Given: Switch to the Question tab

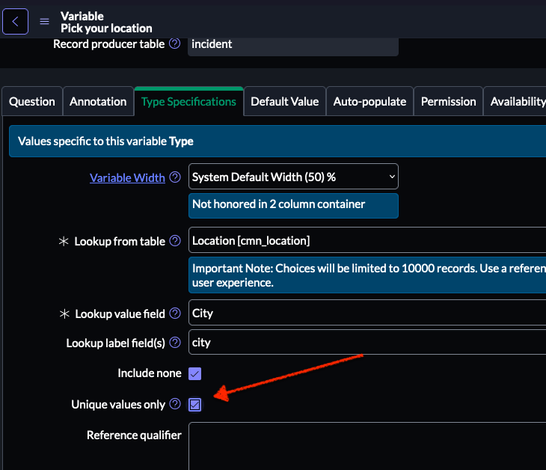Looking at the screenshot, I should point(32,102).
